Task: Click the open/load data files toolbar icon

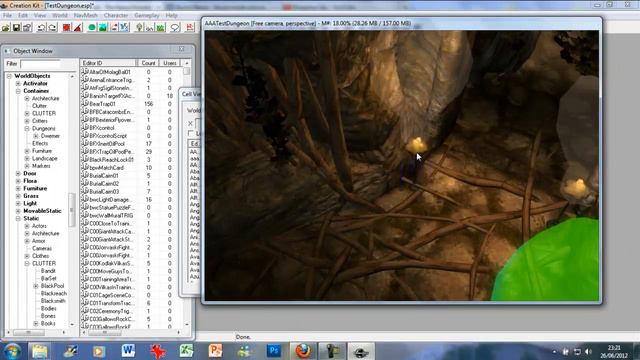Action: point(6,27)
